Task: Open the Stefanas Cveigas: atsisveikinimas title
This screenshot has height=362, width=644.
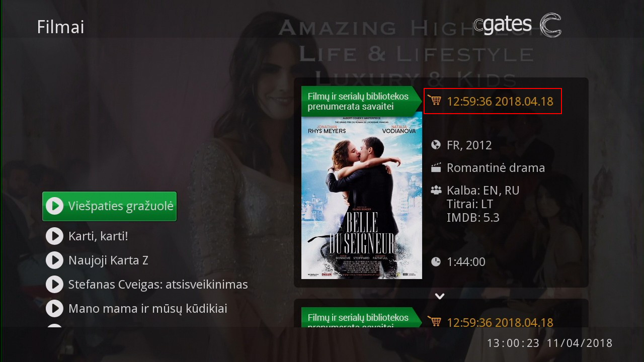Action: pyautogui.click(x=158, y=285)
